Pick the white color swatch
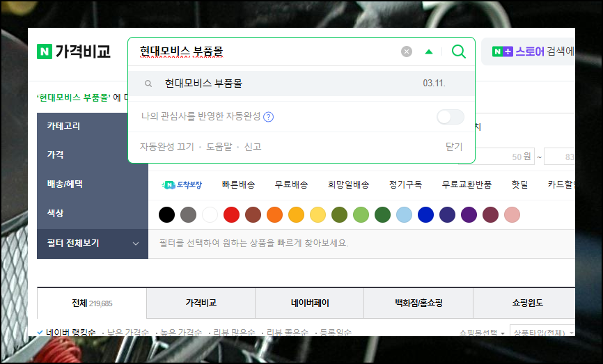This screenshot has height=364, width=603. (x=210, y=214)
